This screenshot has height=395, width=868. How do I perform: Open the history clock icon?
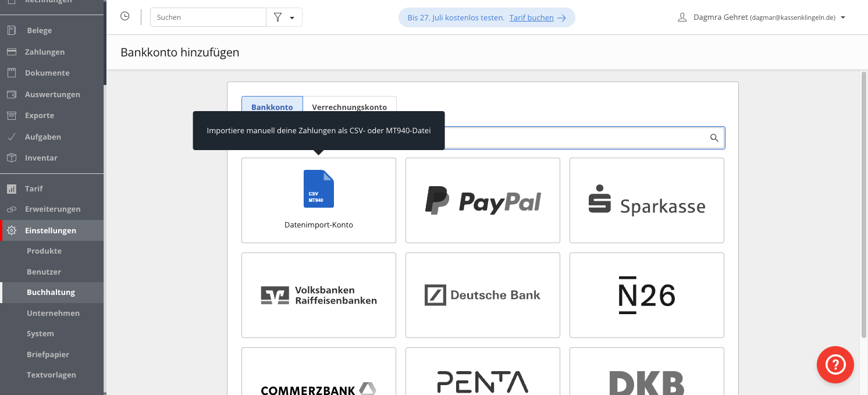click(x=124, y=16)
